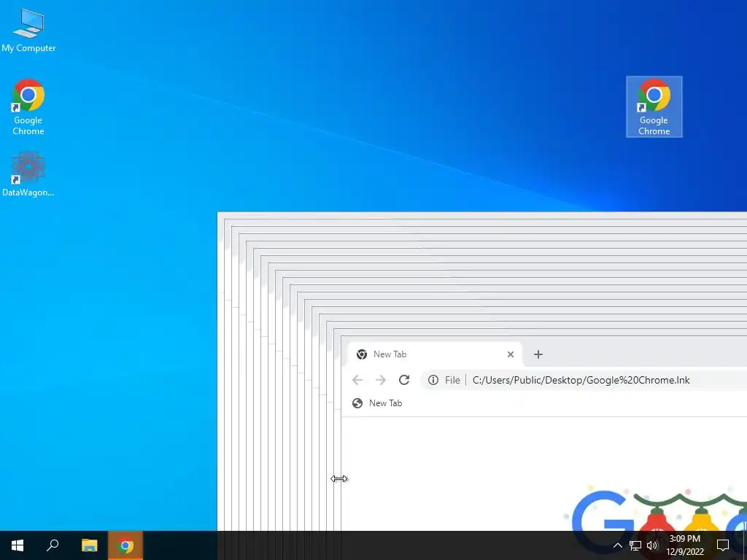This screenshot has height=560, width=747.
Task: Open the clock showing 3:09 PM
Action: coord(685,545)
